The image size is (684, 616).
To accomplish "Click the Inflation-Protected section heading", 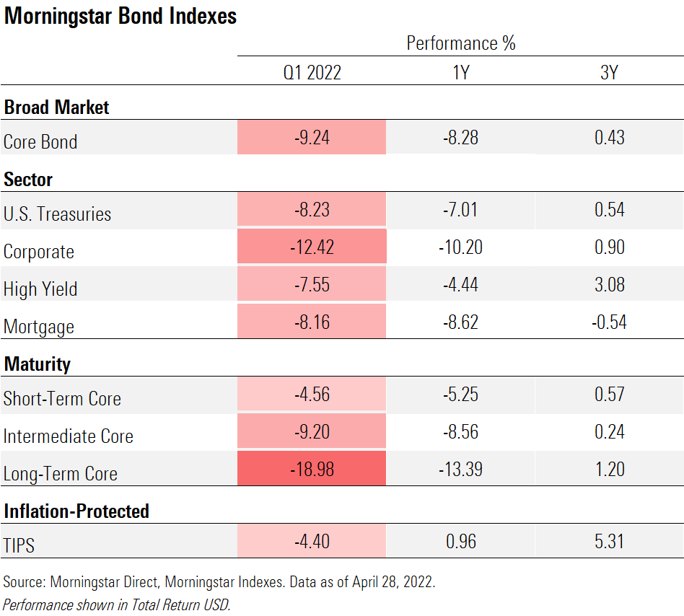I will click(x=76, y=511).
